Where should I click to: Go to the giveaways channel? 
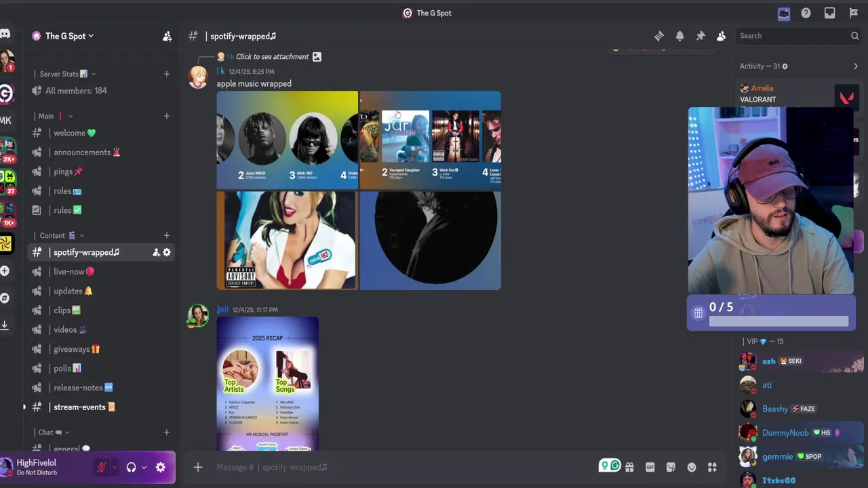[x=102, y=349]
